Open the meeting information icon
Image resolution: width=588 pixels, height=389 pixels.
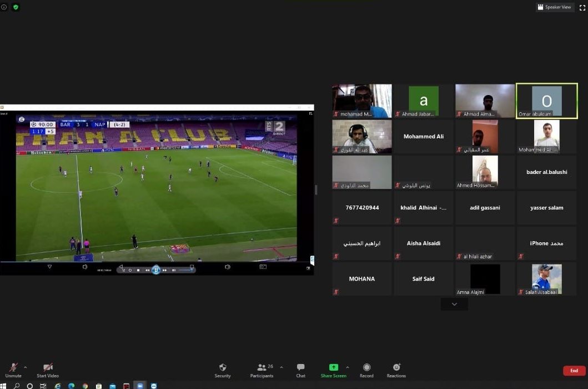4,7
